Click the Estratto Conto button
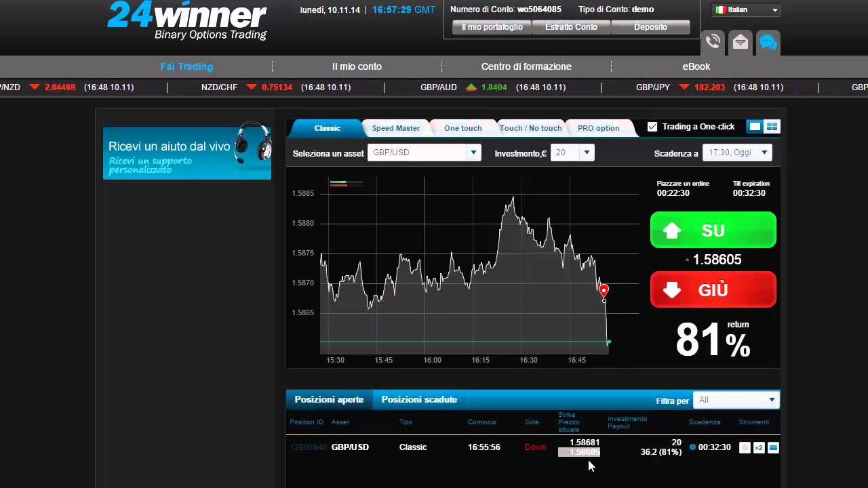The width and height of the screenshot is (868, 488). click(572, 27)
